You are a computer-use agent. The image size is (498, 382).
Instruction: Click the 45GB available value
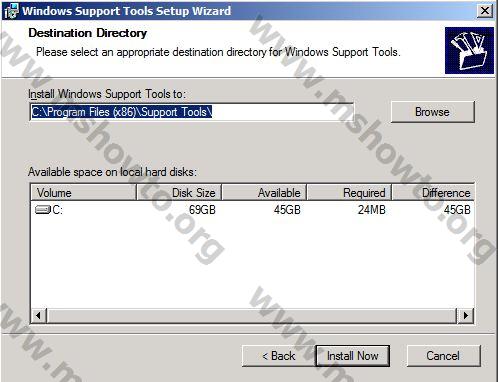click(287, 210)
